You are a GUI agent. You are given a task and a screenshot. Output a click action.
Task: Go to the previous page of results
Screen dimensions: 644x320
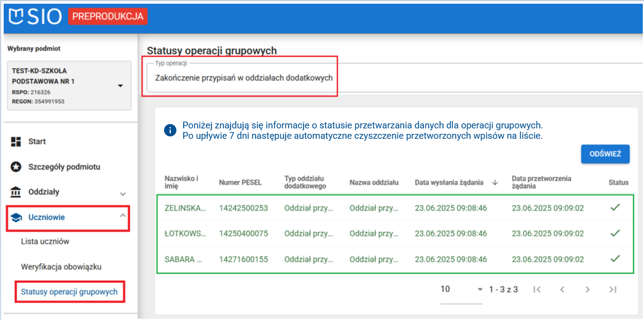click(x=562, y=289)
